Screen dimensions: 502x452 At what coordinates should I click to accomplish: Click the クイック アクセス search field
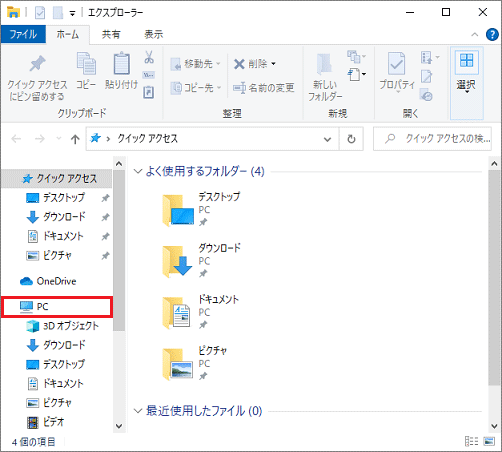click(432, 139)
